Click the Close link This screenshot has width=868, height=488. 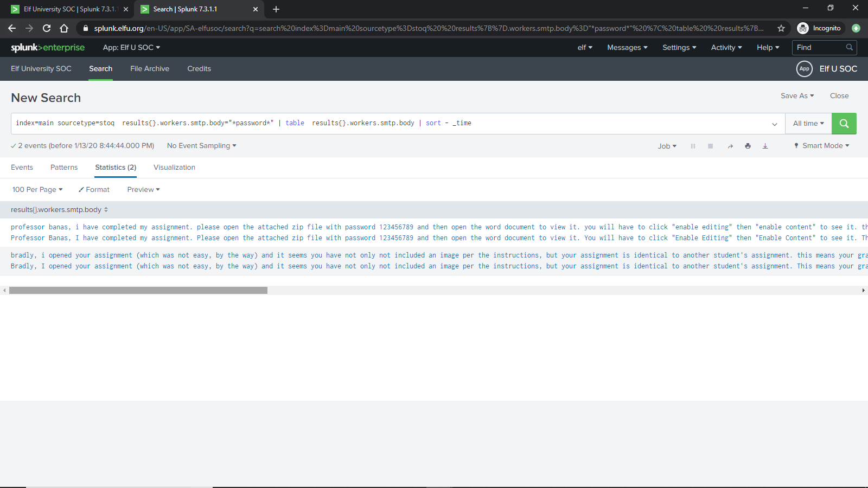point(839,96)
